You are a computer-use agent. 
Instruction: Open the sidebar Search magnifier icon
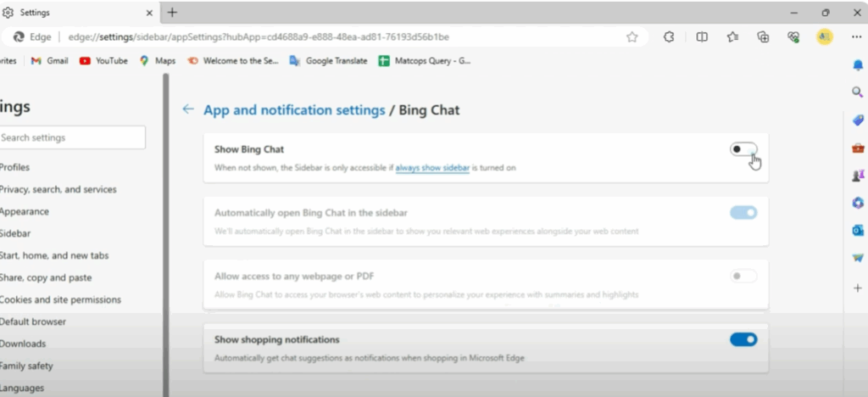pyautogui.click(x=857, y=92)
